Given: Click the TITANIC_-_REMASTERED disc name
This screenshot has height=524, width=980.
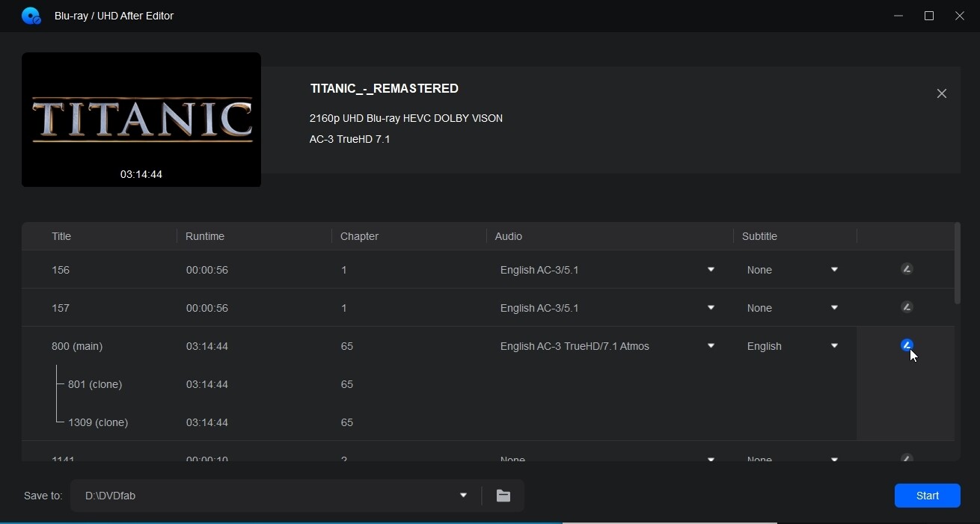Looking at the screenshot, I should [385, 88].
